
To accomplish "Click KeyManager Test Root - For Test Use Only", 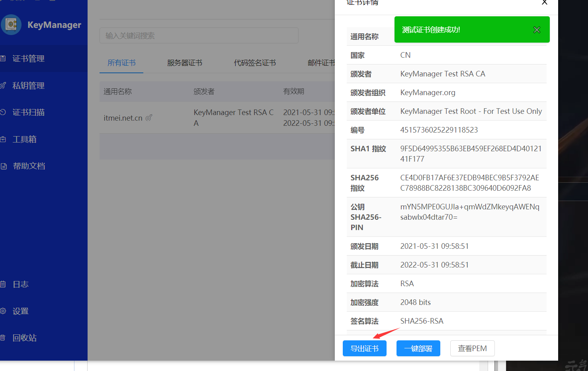I will pos(471,111).
